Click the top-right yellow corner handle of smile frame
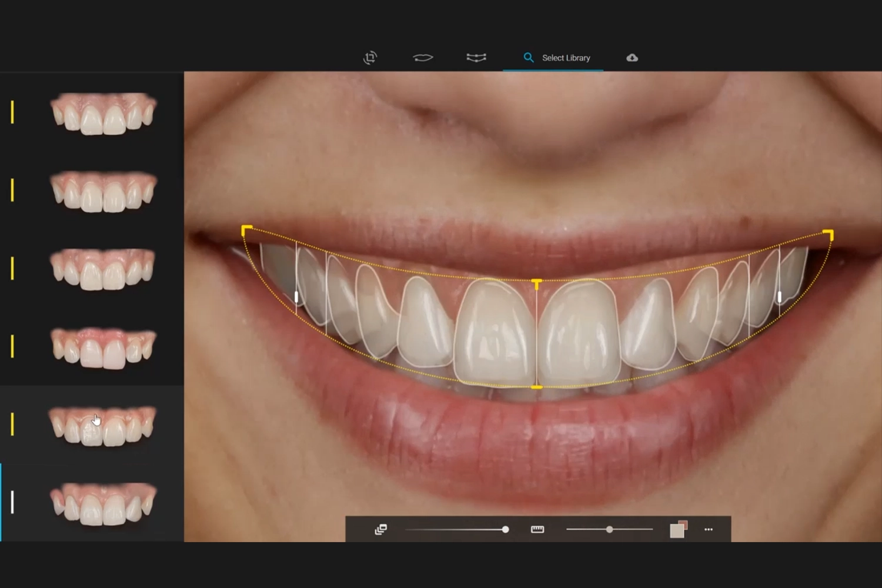 (828, 235)
